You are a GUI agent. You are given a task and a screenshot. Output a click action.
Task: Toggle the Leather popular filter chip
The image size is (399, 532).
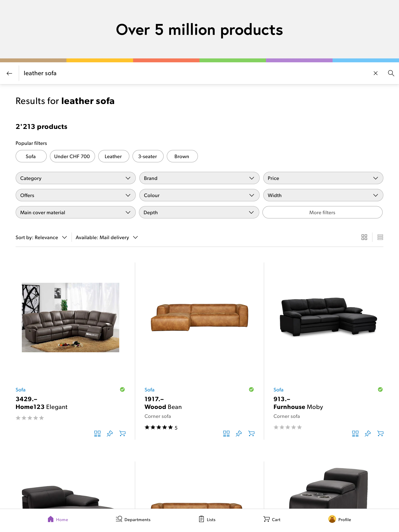pyautogui.click(x=113, y=156)
